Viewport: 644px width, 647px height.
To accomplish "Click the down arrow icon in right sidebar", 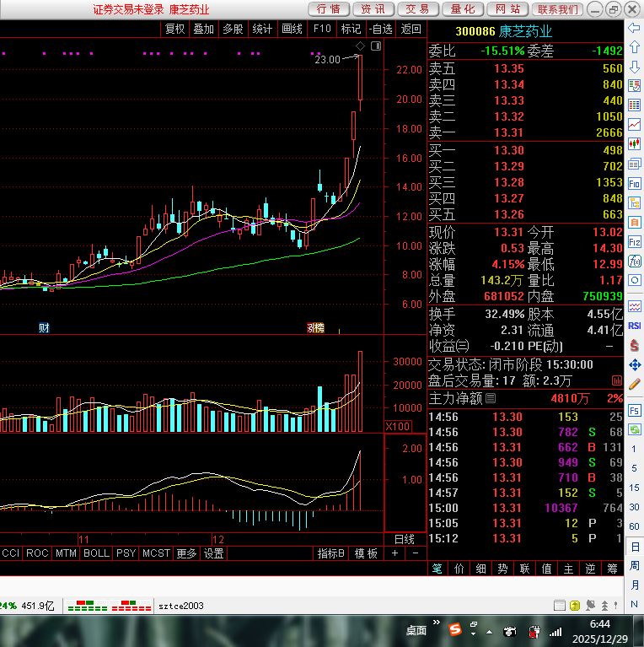I will pyautogui.click(x=634, y=67).
